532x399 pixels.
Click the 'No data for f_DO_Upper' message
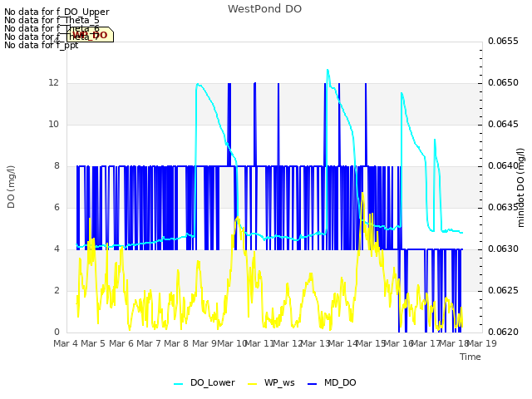[57, 12]
